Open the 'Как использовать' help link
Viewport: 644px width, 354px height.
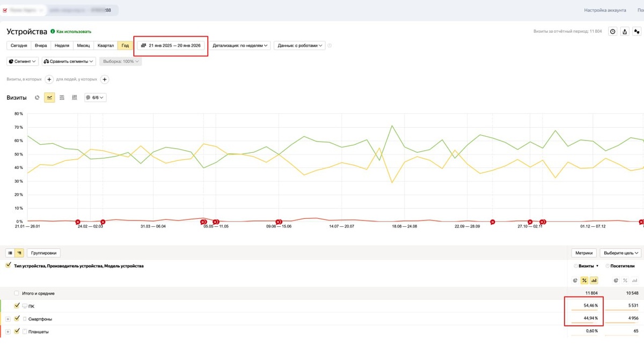point(74,32)
